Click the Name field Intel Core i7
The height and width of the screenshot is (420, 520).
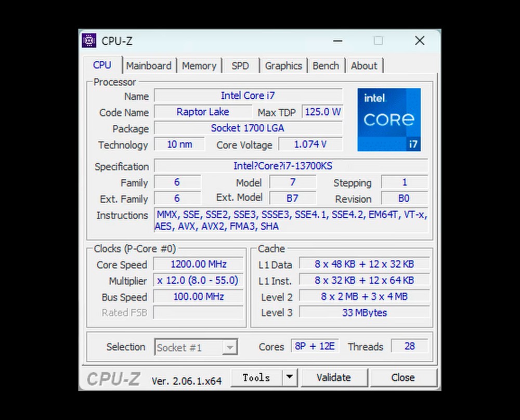tap(248, 96)
